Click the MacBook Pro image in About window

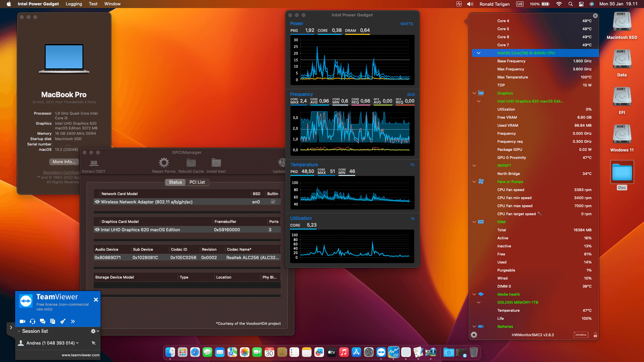pyautogui.click(x=64, y=59)
